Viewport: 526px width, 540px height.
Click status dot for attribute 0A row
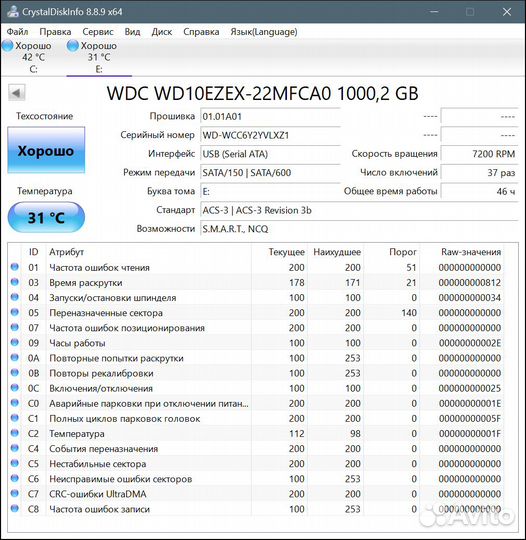(15, 357)
